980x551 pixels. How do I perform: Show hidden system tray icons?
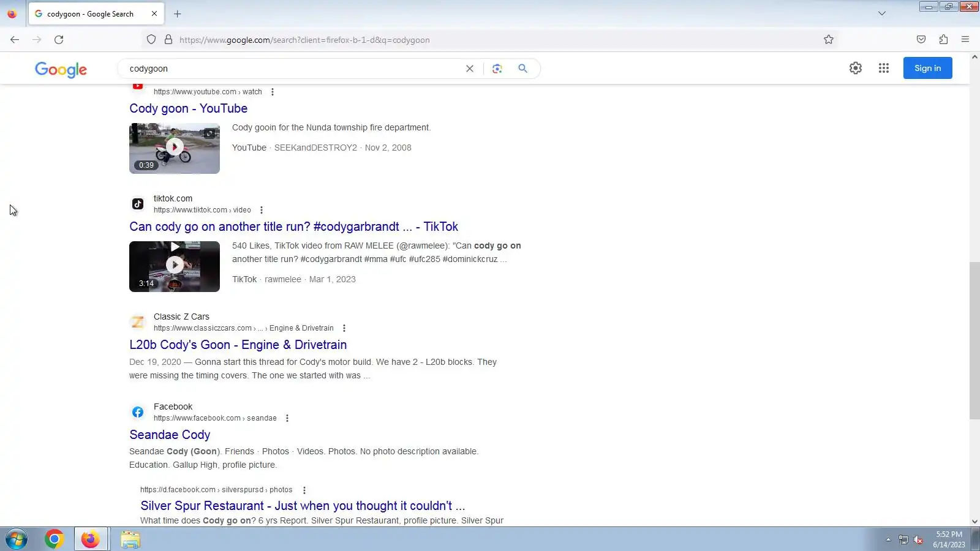tap(888, 539)
